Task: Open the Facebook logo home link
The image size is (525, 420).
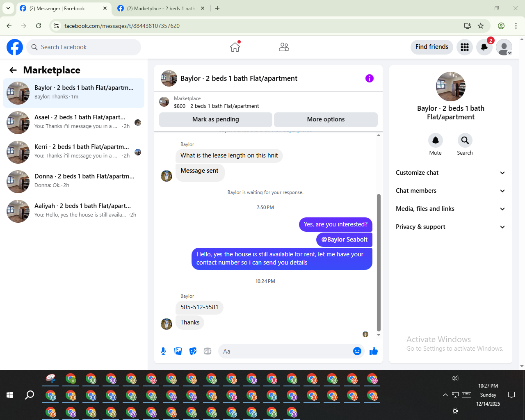Action: point(15,47)
